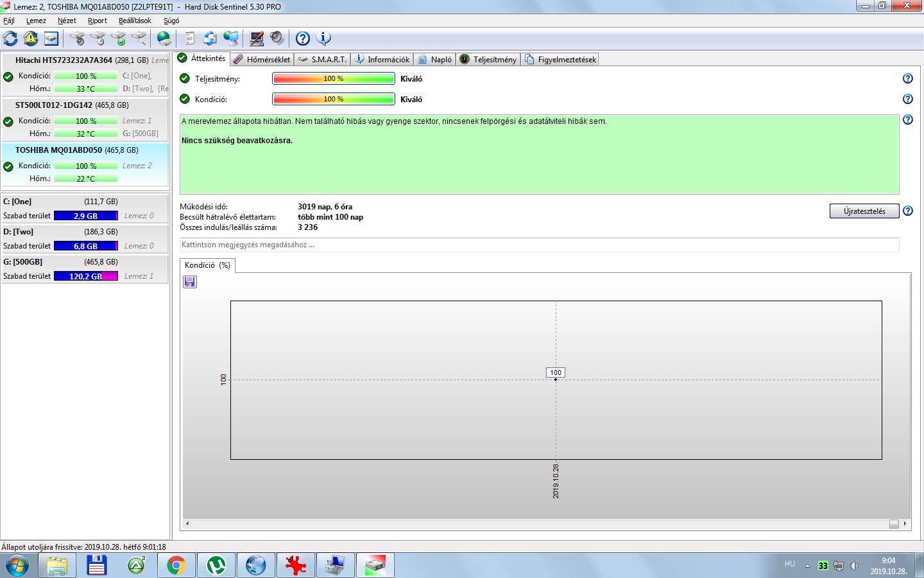The image size is (924, 578).
Task: Click the globe and monitor network icon
Action: [231, 39]
